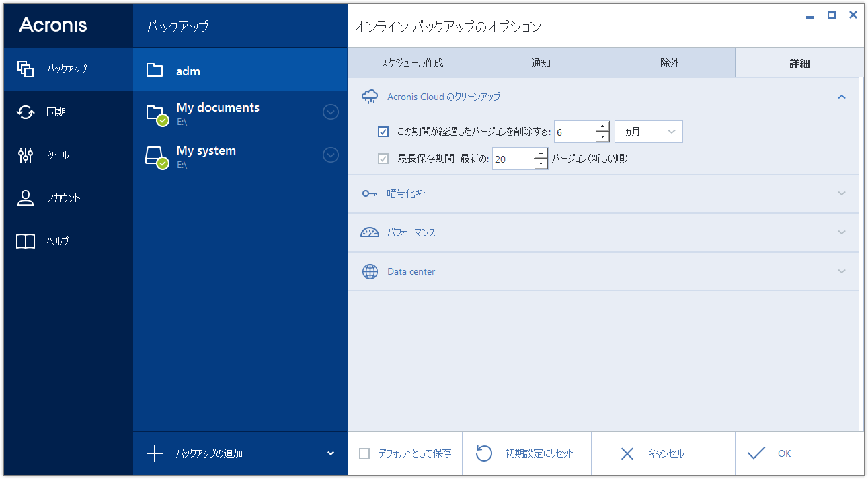Screen dimensions: 868x479
Task: Increase the version period stepper value
Action: pyautogui.click(x=602, y=127)
